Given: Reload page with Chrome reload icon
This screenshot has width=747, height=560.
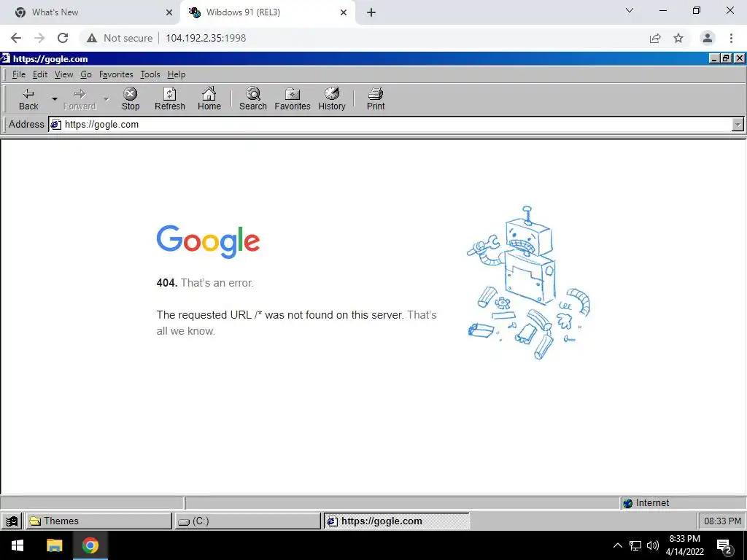Looking at the screenshot, I should pos(63,38).
